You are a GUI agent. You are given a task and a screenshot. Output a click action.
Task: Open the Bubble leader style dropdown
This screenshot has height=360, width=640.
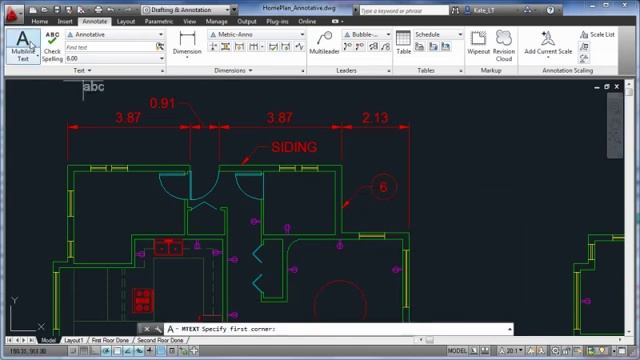pos(388,35)
